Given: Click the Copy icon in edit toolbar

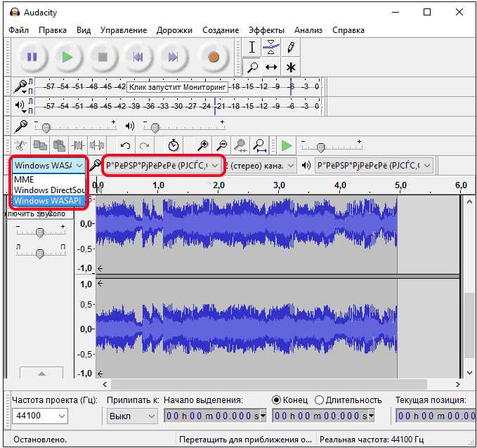Looking at the screenshot, I should [40, 145].
